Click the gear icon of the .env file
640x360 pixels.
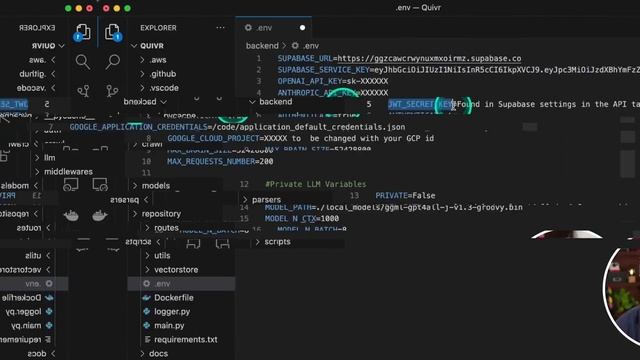pyautogui.click(x=147, y=284)
